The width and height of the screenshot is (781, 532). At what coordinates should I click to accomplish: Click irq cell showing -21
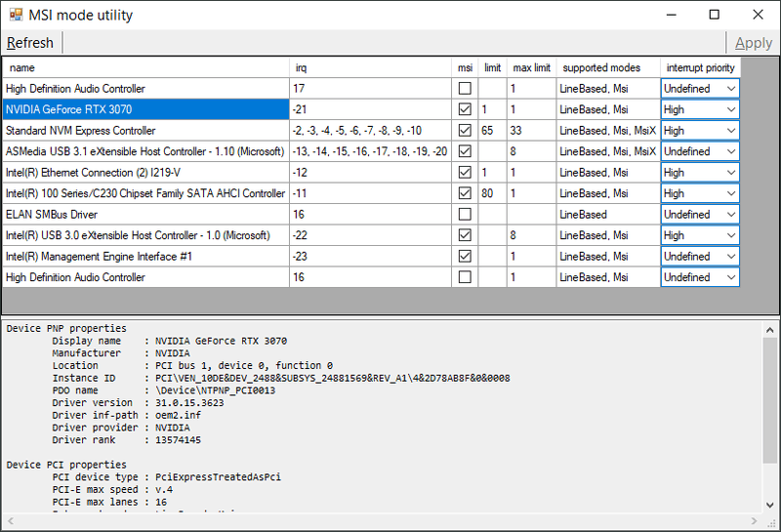[370, 109]
